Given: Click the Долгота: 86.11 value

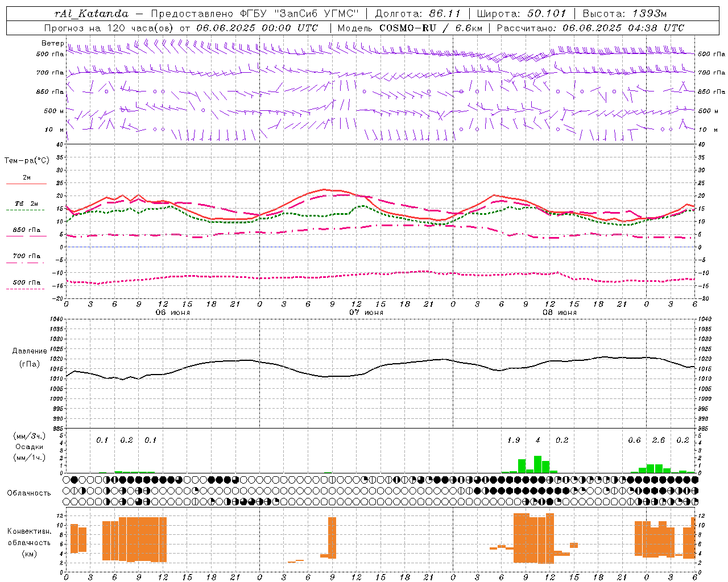Looking at the screenshot, I should (x=417, y=14).
